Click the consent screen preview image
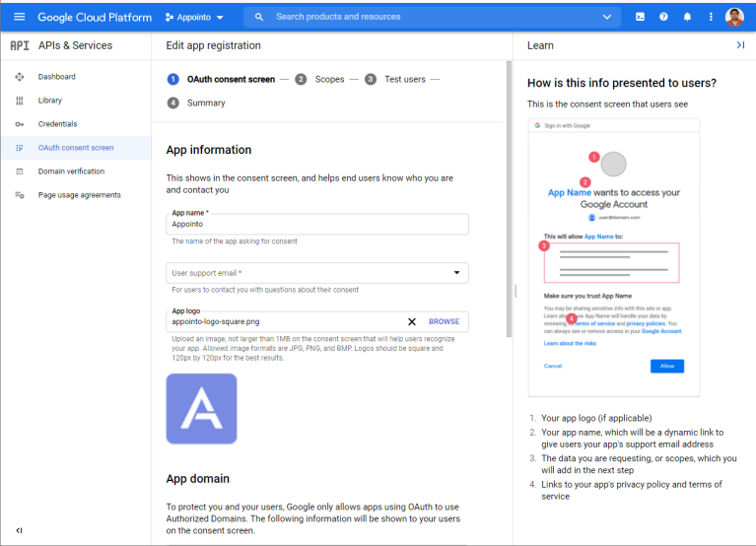756x546 pixels. pyautogui.click(x=613, y=257)
